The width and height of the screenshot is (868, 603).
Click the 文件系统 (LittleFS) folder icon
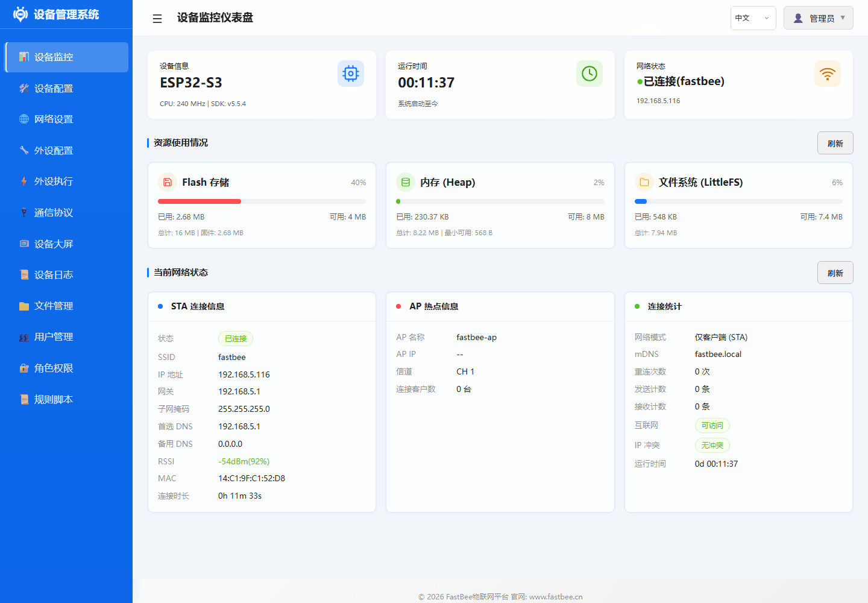click(644, 182)
